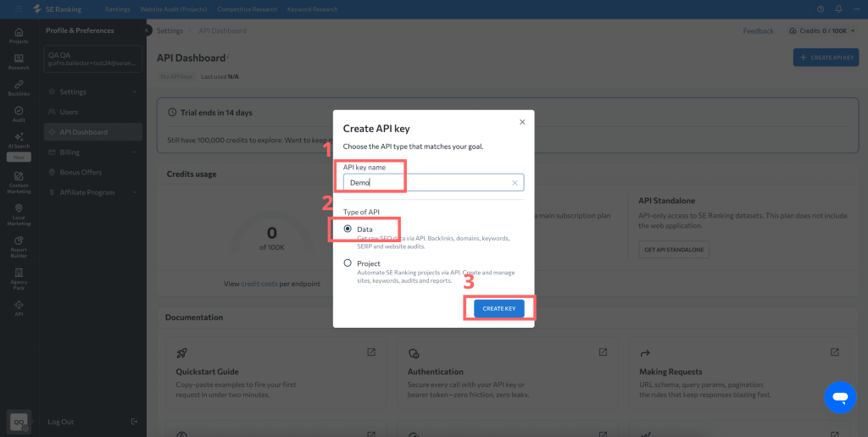Screen dimensions: 868x437
Task: Open the Backlinks sidebar icon
Action: coord(18,87)
